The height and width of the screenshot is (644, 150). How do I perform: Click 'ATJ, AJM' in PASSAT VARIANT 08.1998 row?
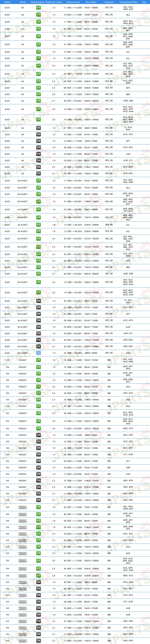(x=128, y=602)
